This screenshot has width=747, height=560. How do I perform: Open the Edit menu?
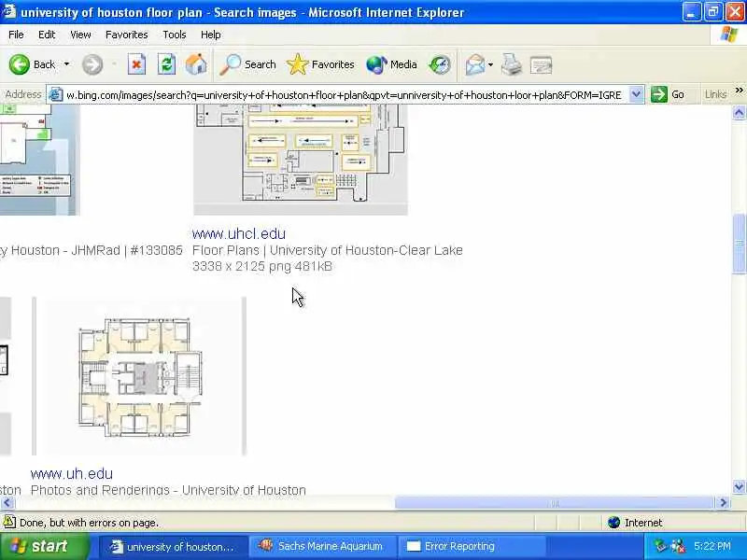pyautogui.click(x=47, y=35)
